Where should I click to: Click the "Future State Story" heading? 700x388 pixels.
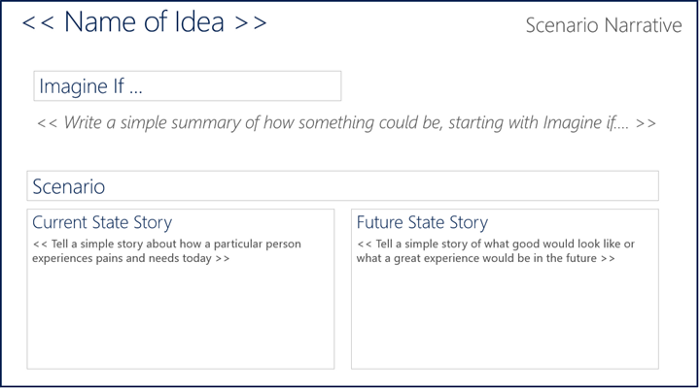click(x=422, y=222)
